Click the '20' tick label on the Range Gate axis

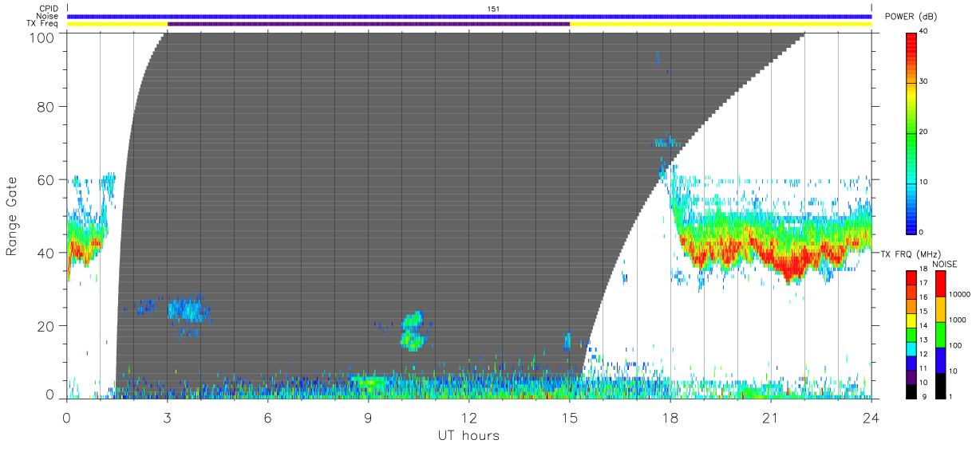pyautogui.click(x=46, y=326)
